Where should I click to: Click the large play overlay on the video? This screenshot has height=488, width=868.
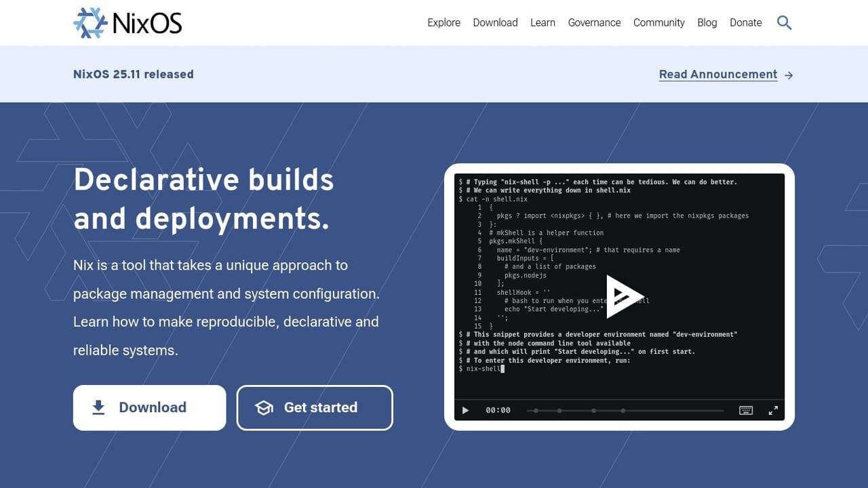point(625,296)
